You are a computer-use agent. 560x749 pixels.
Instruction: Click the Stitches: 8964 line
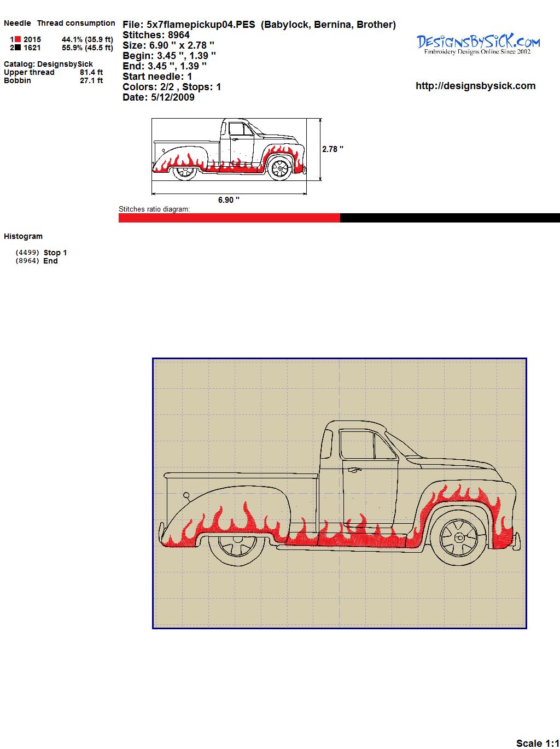[156, 35]
